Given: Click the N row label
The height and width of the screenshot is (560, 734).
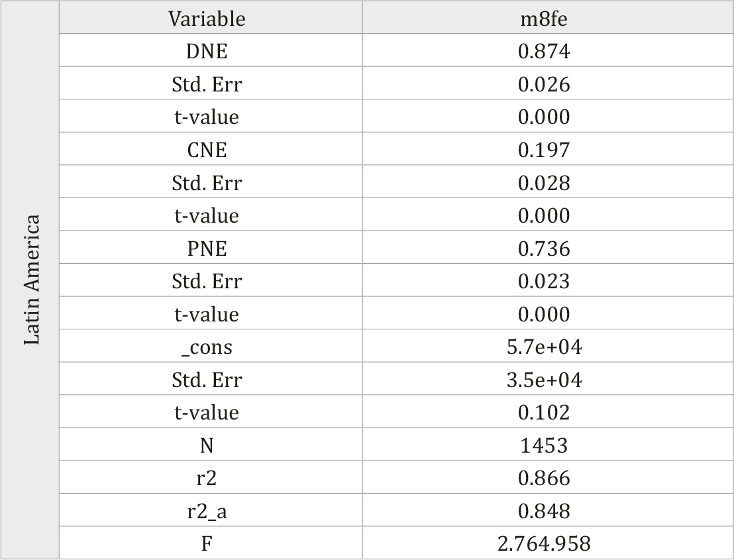Looking at the screenshot, I should tap(207, 445).
